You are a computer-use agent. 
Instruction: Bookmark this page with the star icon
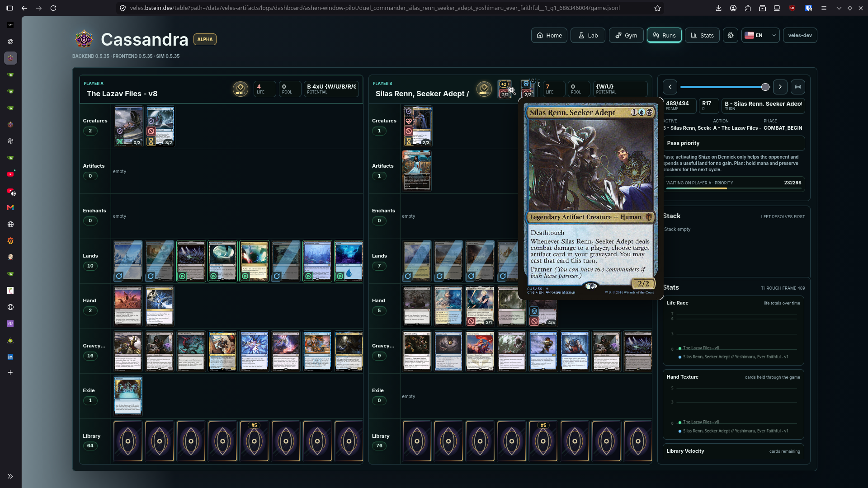coord(657,8)
